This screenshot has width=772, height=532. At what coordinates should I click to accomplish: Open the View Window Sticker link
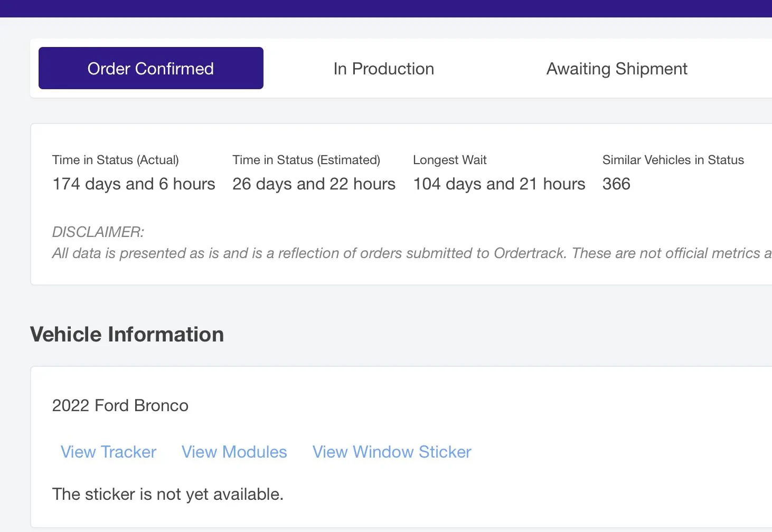click(392, 452)
